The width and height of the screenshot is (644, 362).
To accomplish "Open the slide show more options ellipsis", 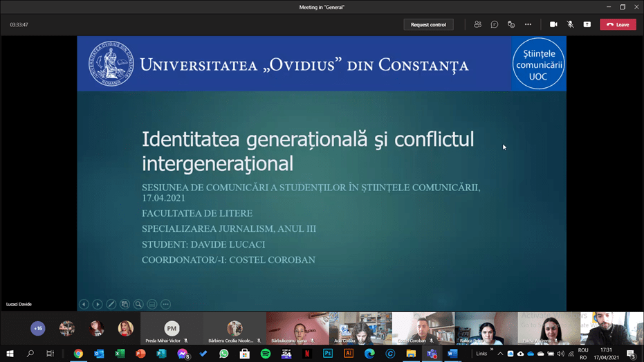I will [x=165, y=304].
